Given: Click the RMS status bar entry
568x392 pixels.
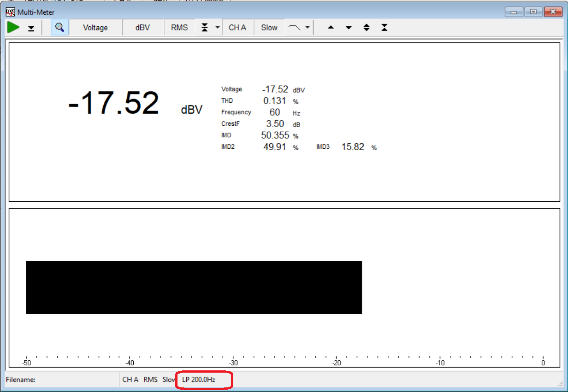Looking at the screenshot, I should (150, 380).
